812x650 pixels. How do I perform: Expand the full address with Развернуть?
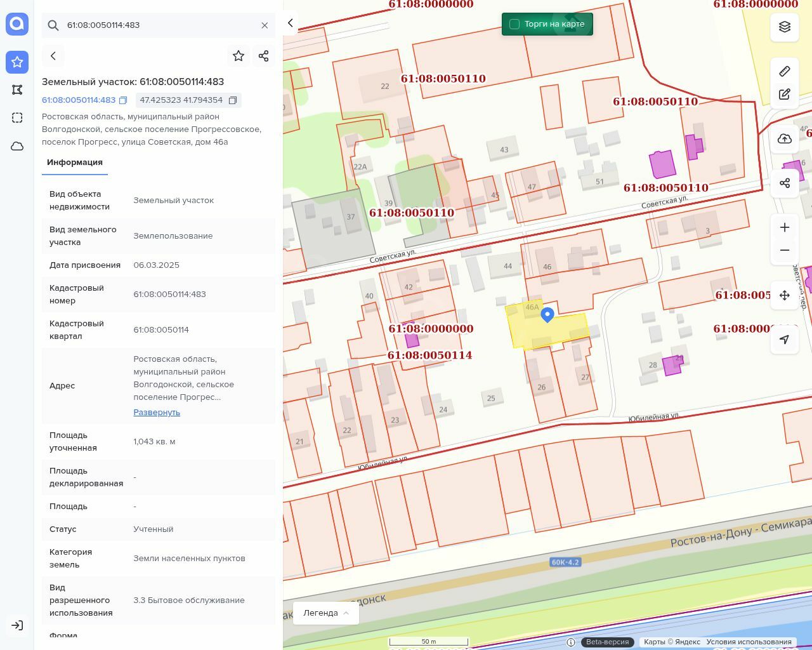(x=157, y=412)
